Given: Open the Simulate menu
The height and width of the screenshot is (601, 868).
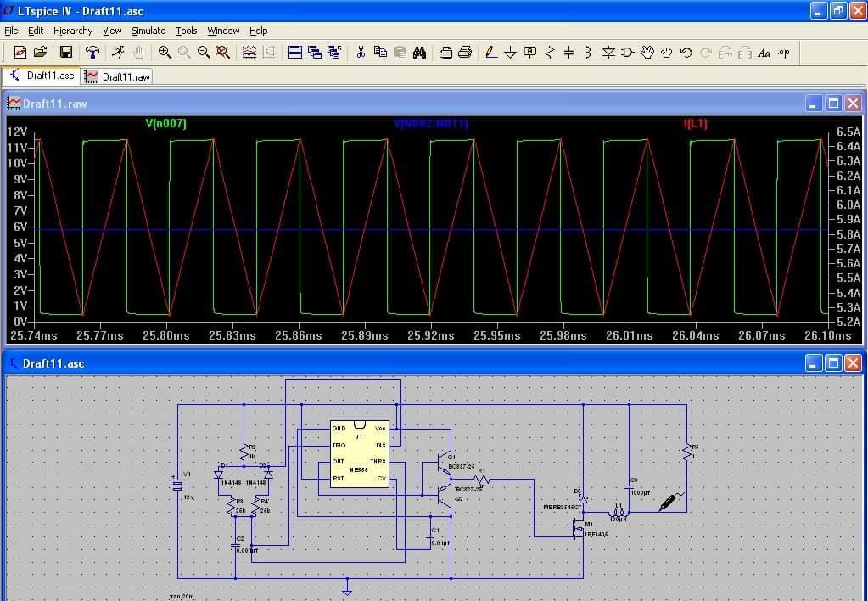Looking at the screenshot, I should (148, 31).
